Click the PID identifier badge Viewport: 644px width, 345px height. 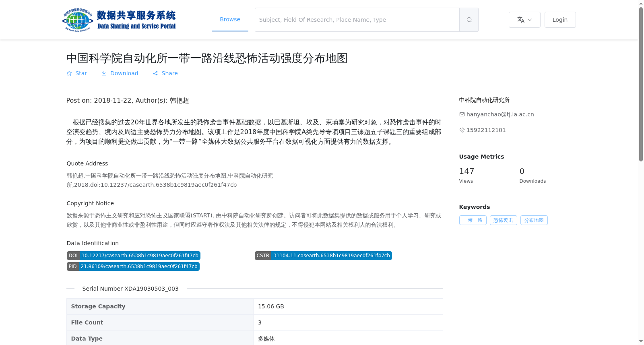[x=133, y=266]
